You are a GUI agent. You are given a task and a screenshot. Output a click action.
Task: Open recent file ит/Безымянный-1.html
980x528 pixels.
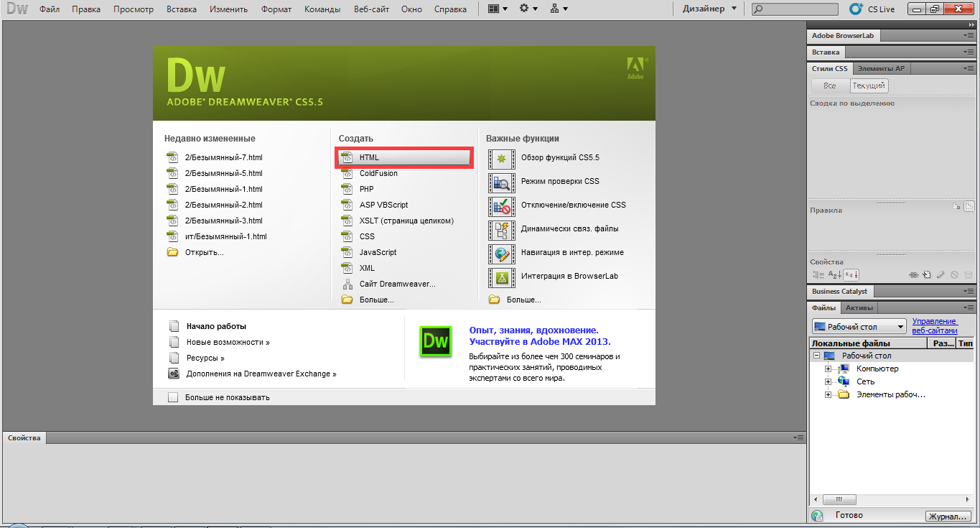pyautogui.click(x=217, y=236)
